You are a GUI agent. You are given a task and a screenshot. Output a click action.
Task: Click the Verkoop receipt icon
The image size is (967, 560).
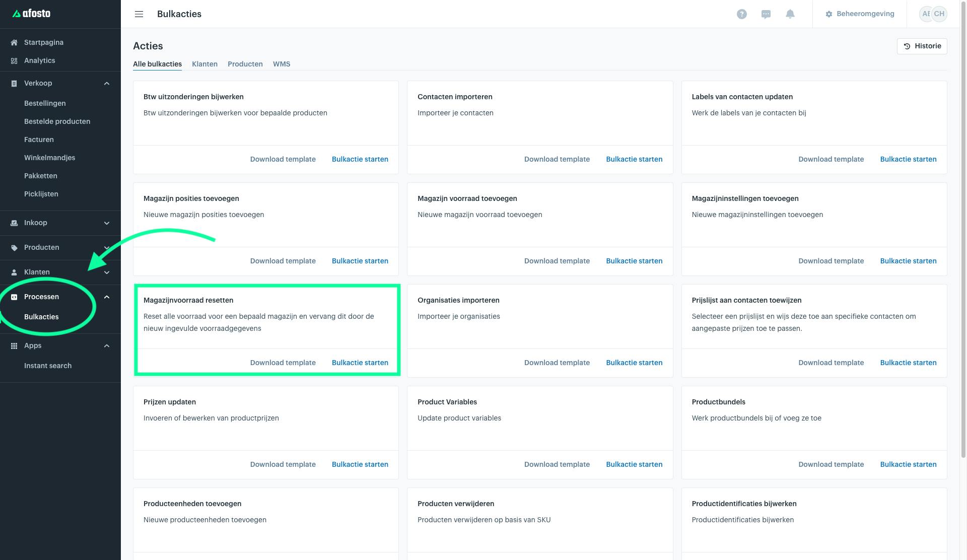pos(14,83)
